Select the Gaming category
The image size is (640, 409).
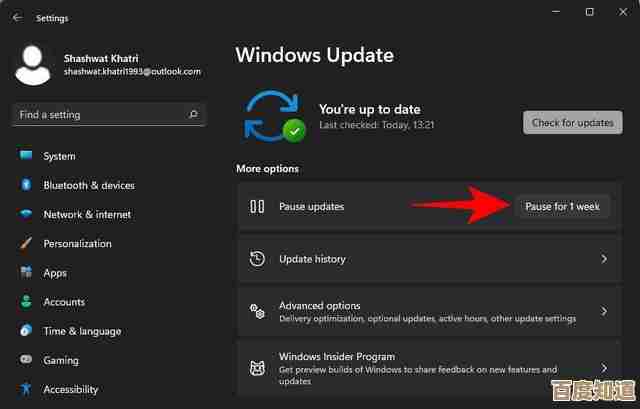coord(61,360)
